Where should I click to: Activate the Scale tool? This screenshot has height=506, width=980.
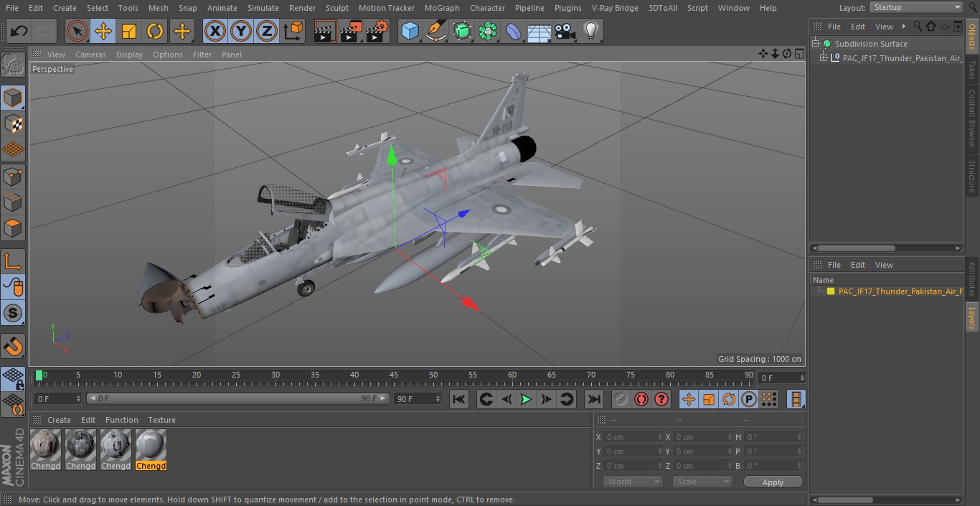pyautogui.click(x=129, y=31)
